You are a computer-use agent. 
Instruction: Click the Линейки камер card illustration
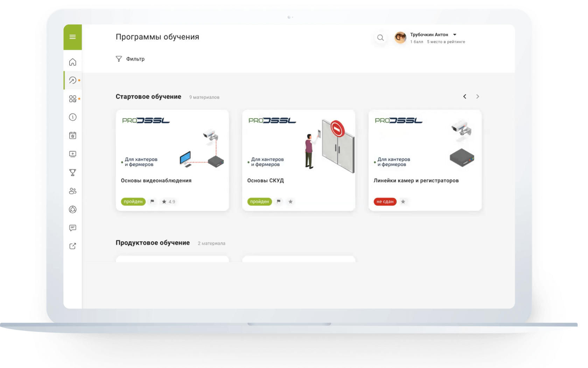[x=462, y=144]
